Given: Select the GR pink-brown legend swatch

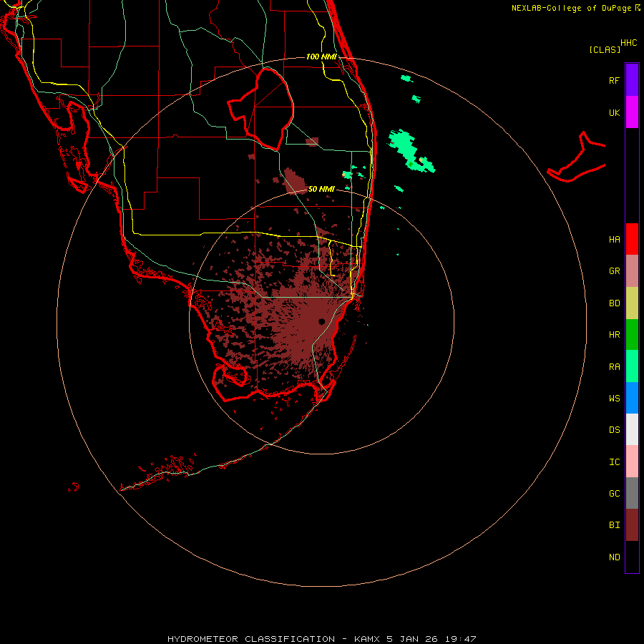Looking at the screenshot, I should (x=632, y=271).
